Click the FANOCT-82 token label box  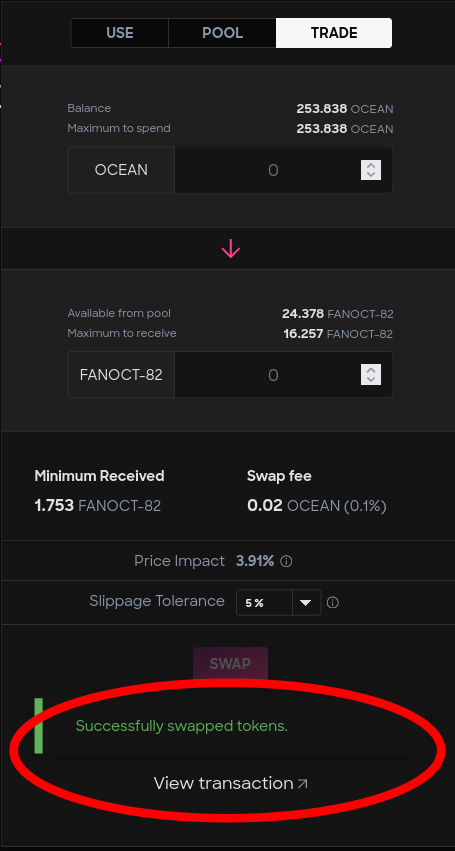(x=121, y=375)
